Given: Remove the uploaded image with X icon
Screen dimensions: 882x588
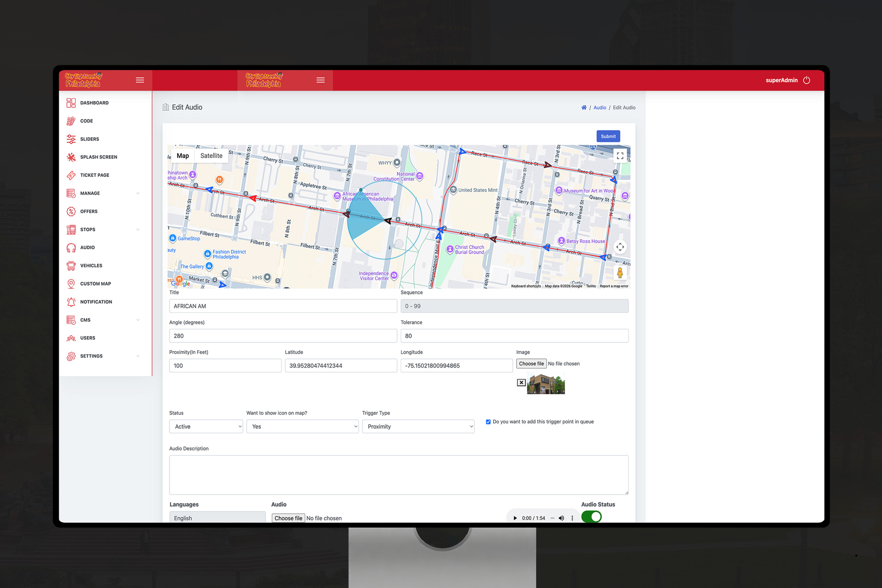Looking at the screenshot, I should [521, 383].
